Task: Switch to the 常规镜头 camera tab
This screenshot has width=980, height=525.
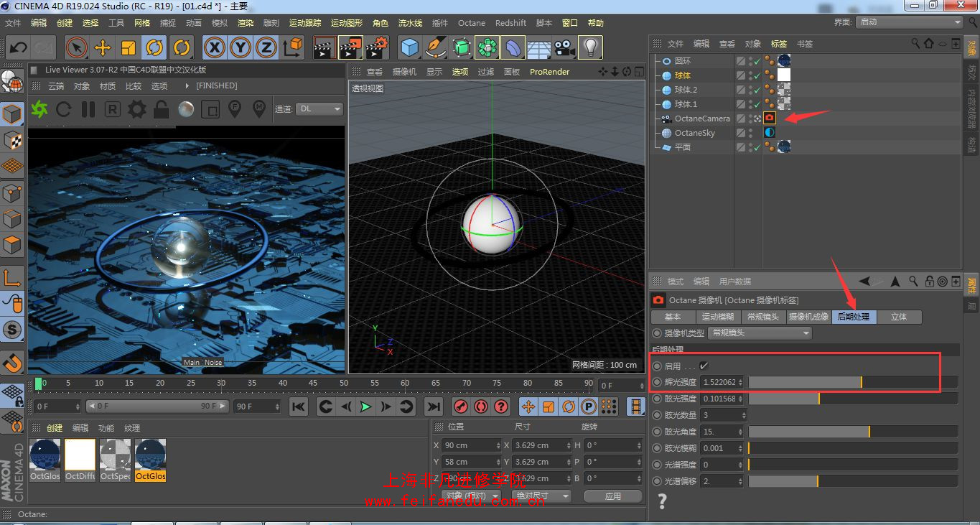Action: point(762,317)
